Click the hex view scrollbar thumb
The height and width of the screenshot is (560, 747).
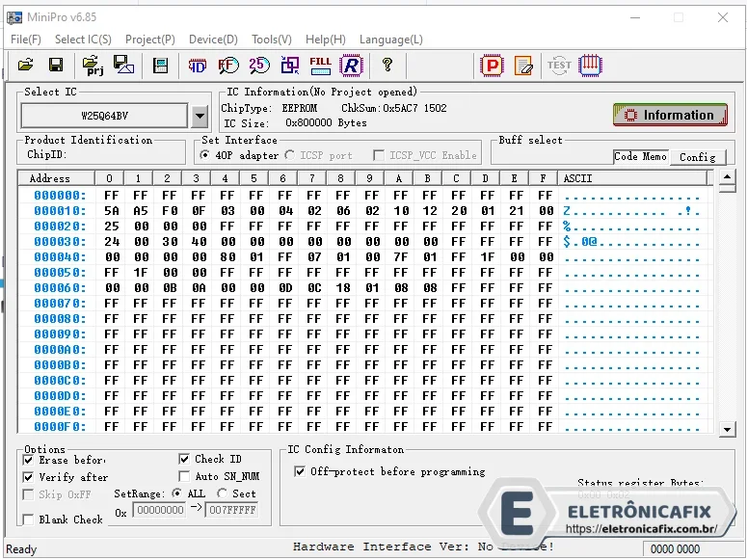(x=727, y=189)
